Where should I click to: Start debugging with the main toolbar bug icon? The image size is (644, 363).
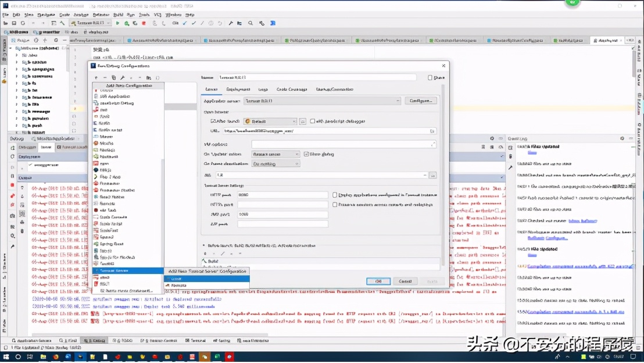[127, 23]
